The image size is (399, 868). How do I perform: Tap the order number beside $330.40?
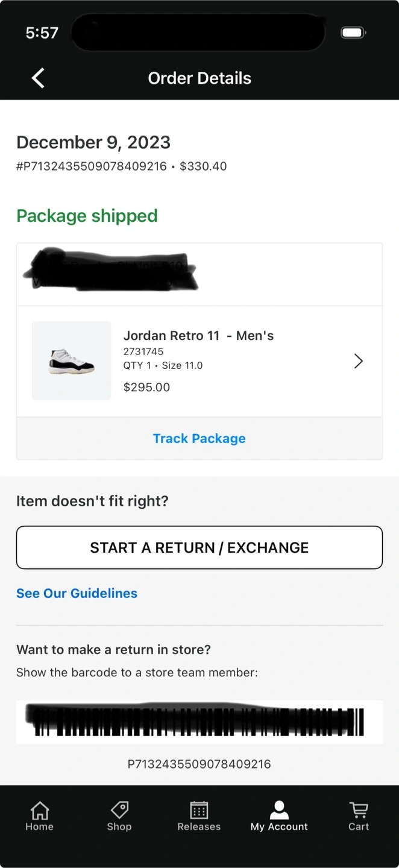(x=92, y=166)
